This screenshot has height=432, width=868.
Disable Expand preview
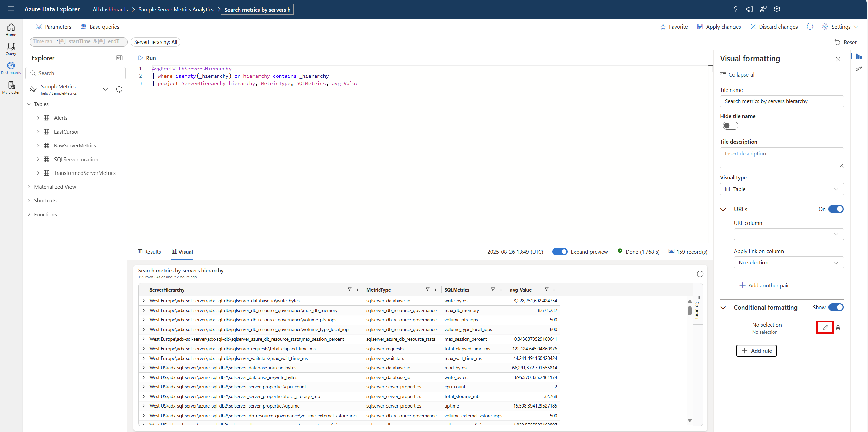click(560, 252)
